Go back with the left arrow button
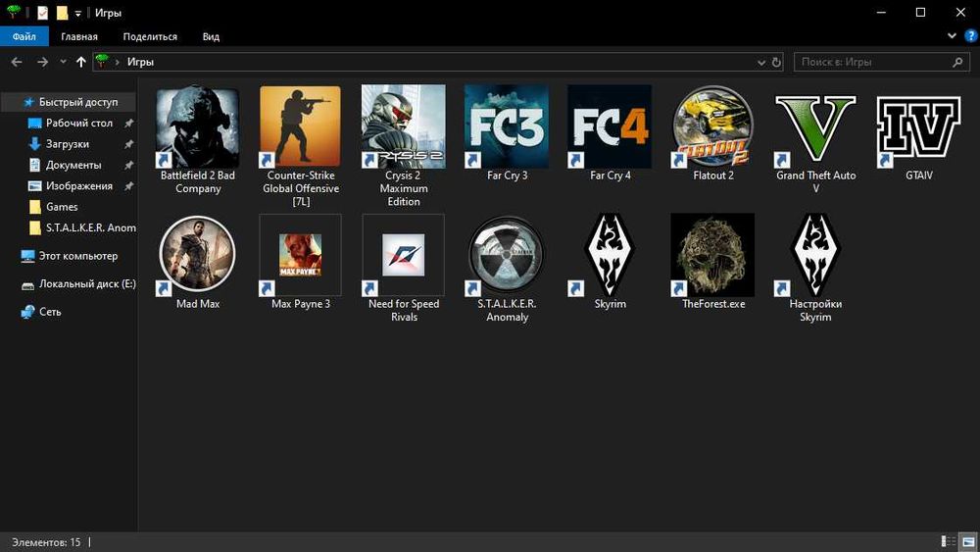Image resolution: width=980 pixels, height=552 pixels. tap(17, 62)
